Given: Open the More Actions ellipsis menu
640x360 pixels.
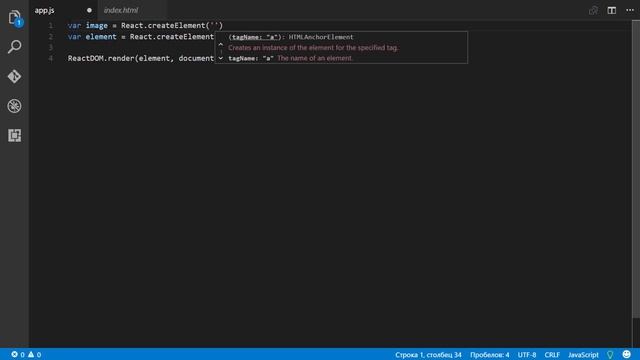Looking at the screenshot, I should pyautogui.click(x=630, y=10).
